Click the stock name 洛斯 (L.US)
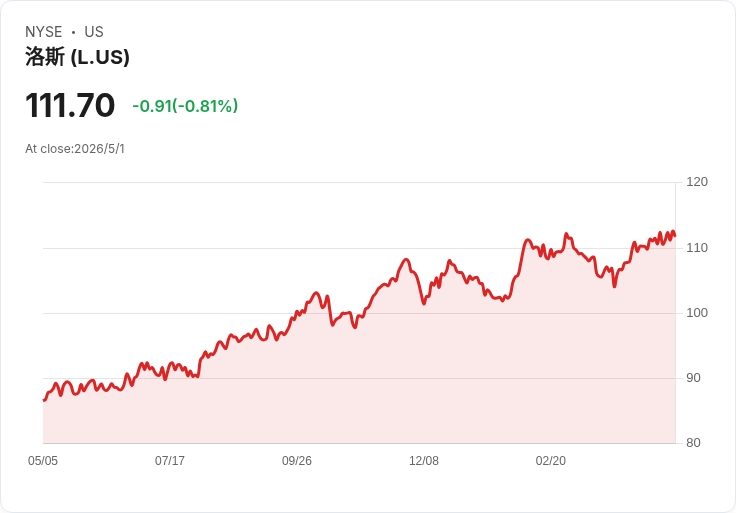Screen dimensions: 736x513 coord(77,57)
